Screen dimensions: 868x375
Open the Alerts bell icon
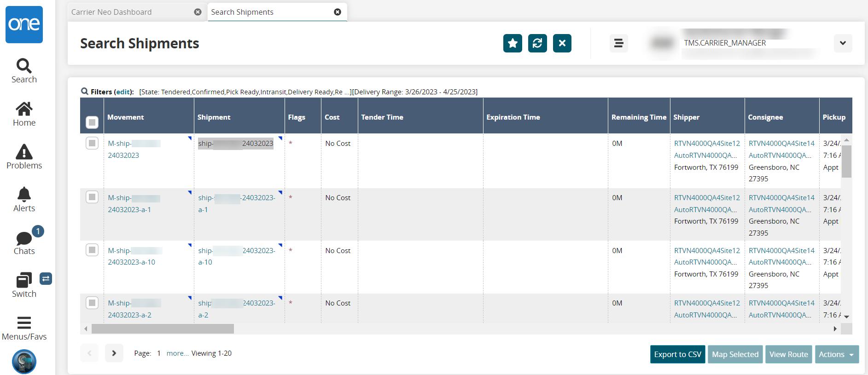24,194
